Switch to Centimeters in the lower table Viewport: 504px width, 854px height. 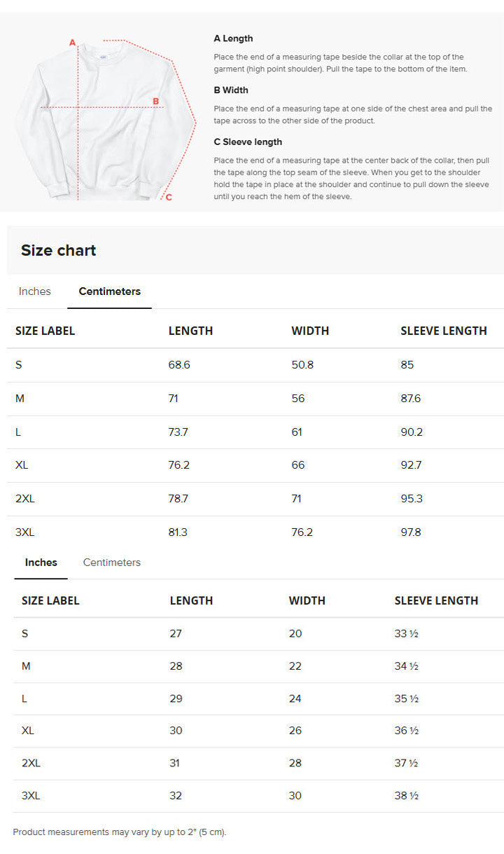(x=112, y=563)
